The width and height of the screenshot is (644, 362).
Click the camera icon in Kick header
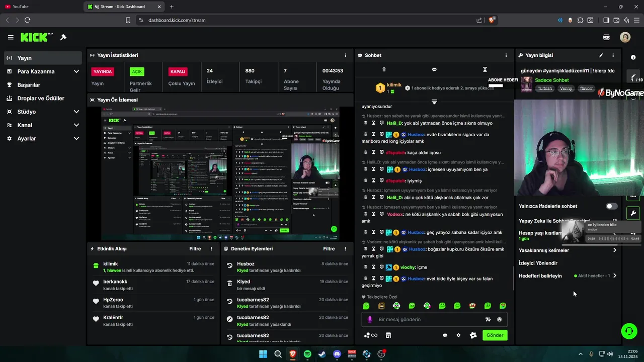(x=606, y=37)
